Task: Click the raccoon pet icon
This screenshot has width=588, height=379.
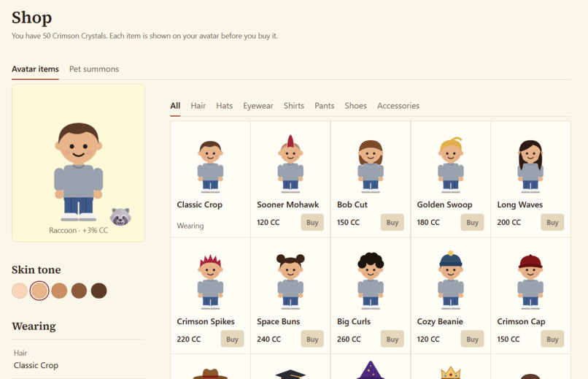Action: [120, 216]
